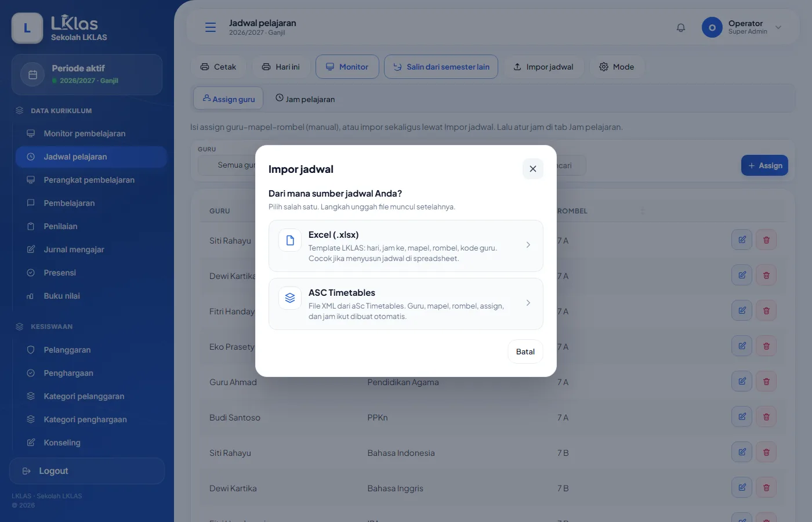
Task: Open notifications bell
Action: point(681,27)
